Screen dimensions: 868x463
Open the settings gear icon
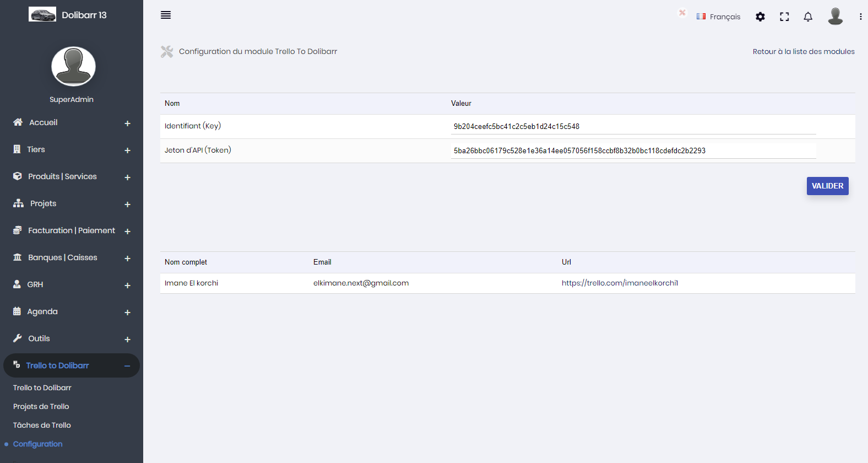coord(760,17)
